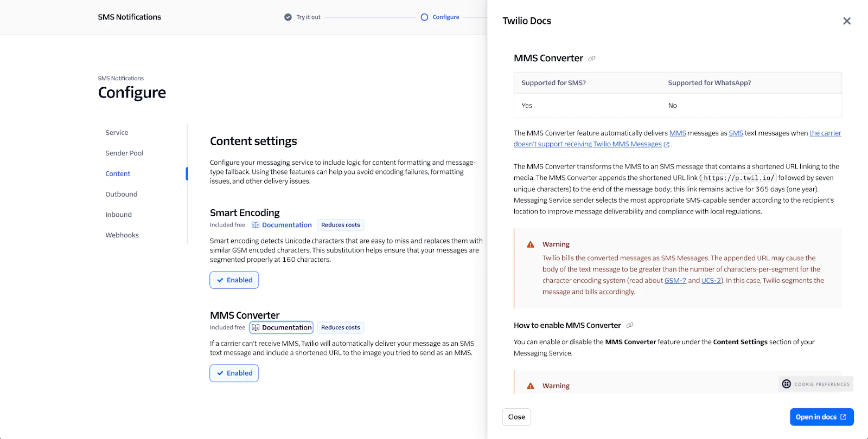Image resolution: width=868 pixels, height=439 pixels.
Task: Go to the Try it out step
Action: [308, 17]
